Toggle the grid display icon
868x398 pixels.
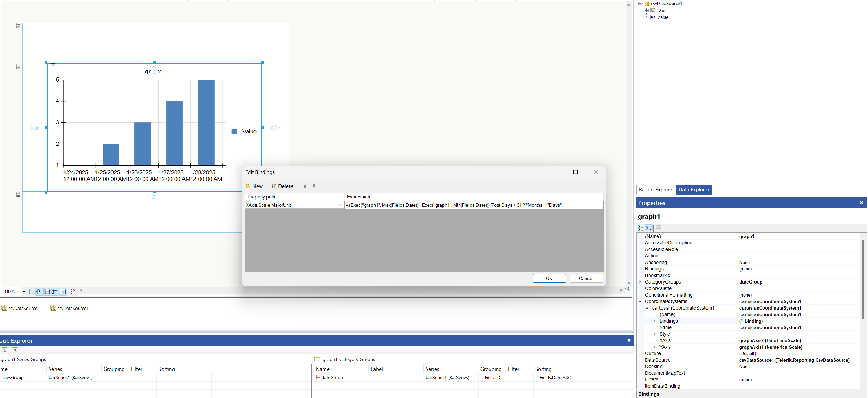coord(31,292)
